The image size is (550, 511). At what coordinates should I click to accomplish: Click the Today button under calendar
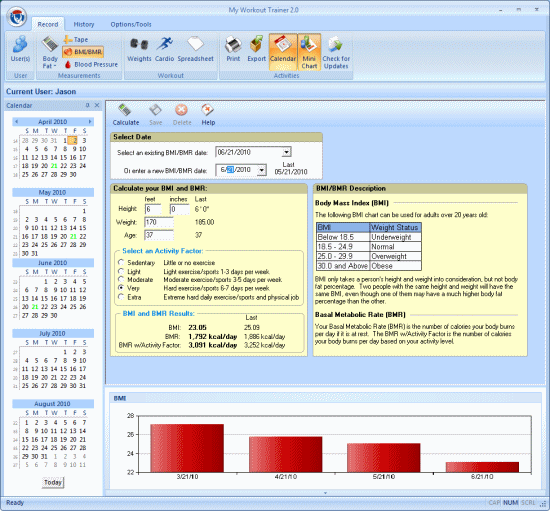click(53, 482)
